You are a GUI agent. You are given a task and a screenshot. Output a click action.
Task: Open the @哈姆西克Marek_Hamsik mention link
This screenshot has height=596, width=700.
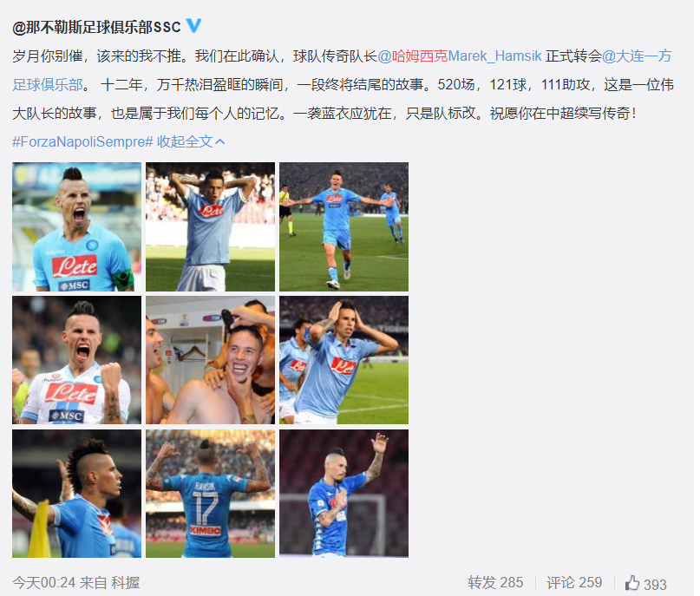(x=460, y=56)
